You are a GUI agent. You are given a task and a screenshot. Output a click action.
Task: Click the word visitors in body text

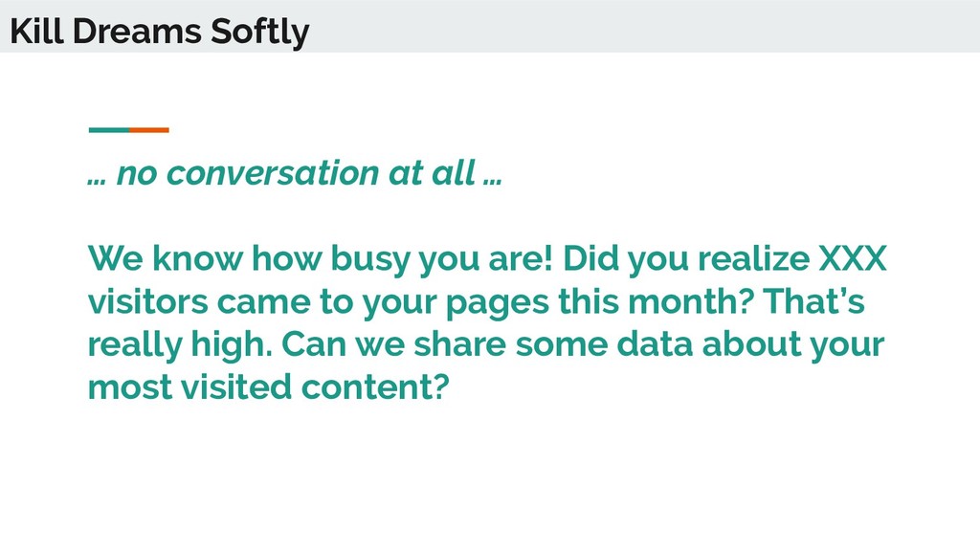click(x=147, y=301)
